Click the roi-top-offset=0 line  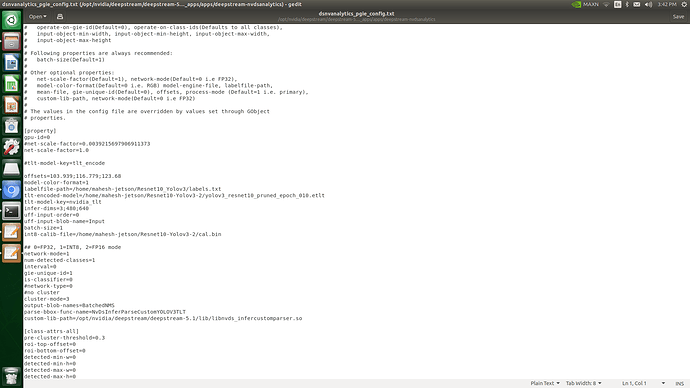[x=50, y=344]
